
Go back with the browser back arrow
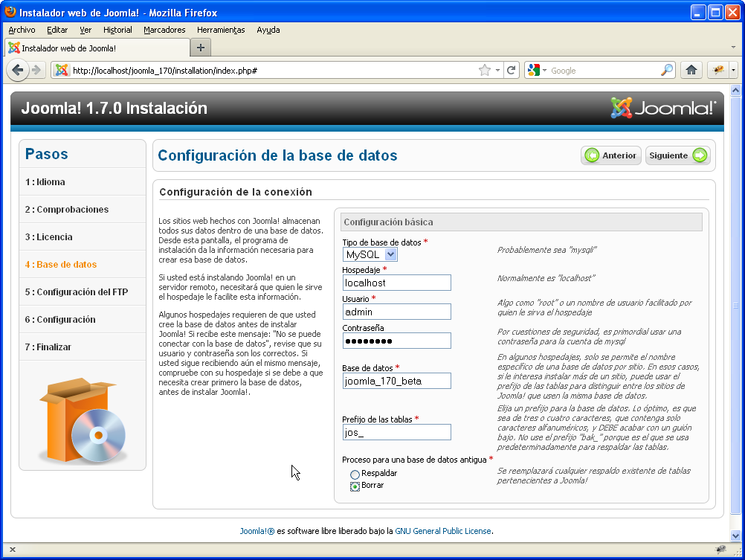point(17,71)
